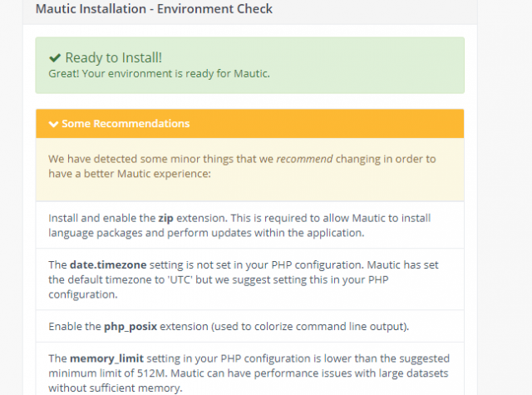Collapse the Some Recommendations panel title
532x395 pixels.
coord(125,124)
